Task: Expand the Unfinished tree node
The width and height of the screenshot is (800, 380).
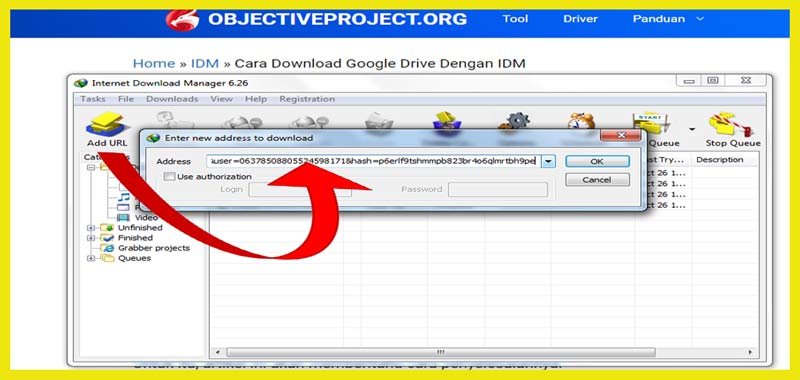Action: coord(91,228)
